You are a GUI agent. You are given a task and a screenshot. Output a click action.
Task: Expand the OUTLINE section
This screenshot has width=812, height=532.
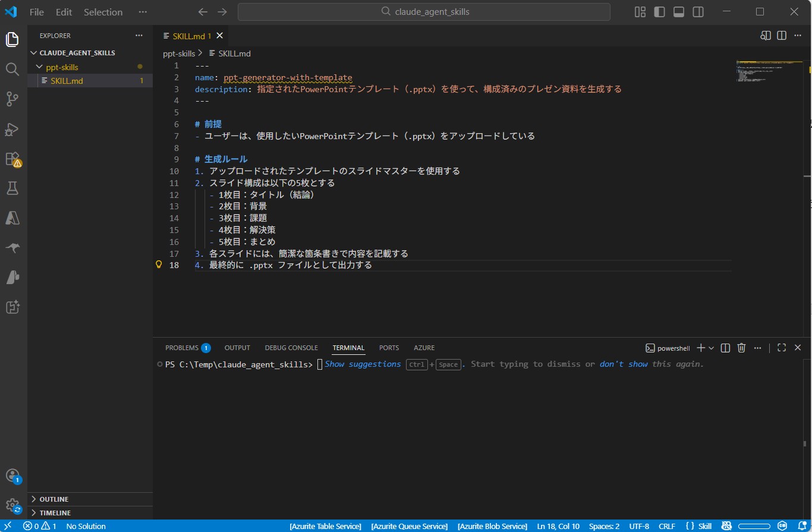pos(54,499)
